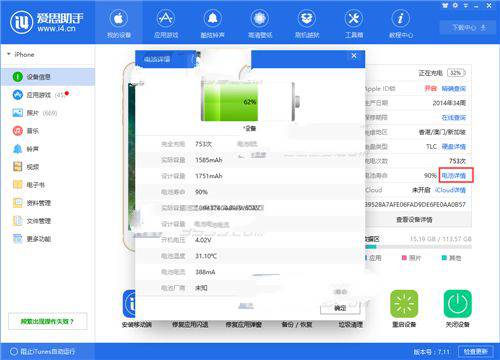Open the 硬盘详情 disk details link
500x360 pixels.
coord(454,146)
